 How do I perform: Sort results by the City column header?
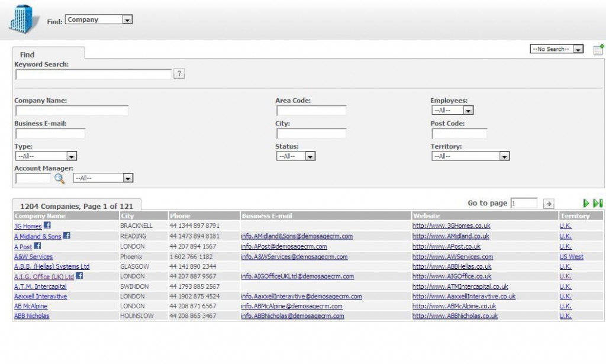[x=127, y=216]
